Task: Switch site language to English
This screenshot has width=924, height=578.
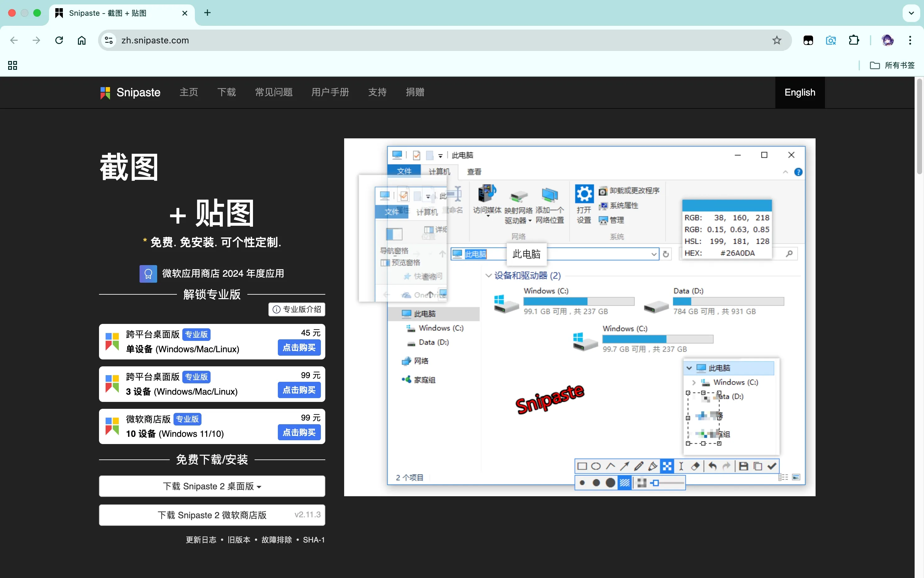Action: [x=800, y=92]
